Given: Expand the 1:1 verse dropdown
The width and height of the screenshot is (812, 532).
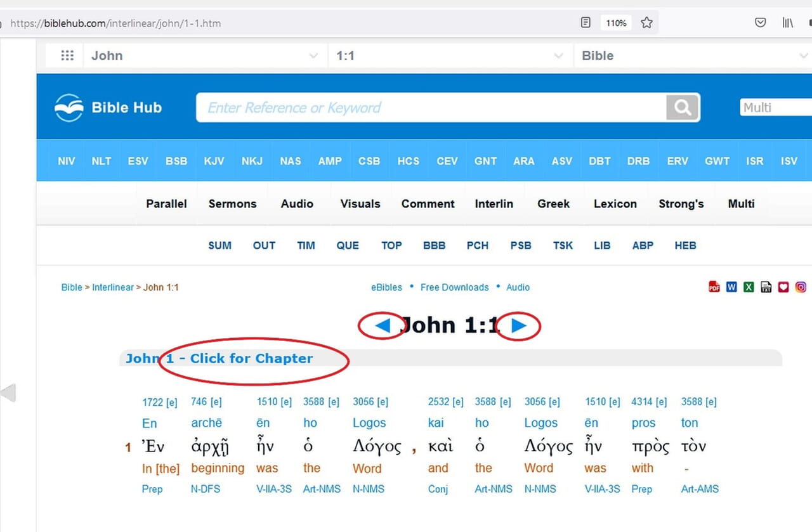Looking at the screenshot, I should [x=450, y=56].
